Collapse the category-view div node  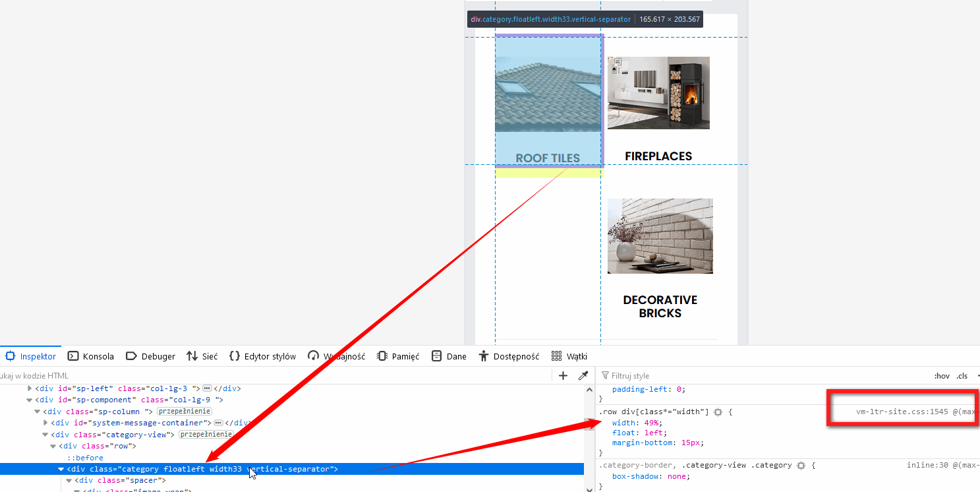[45, 435]
